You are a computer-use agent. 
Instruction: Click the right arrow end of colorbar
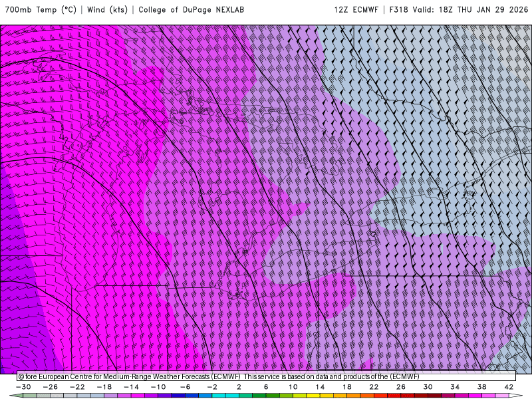tap(516, 396)
